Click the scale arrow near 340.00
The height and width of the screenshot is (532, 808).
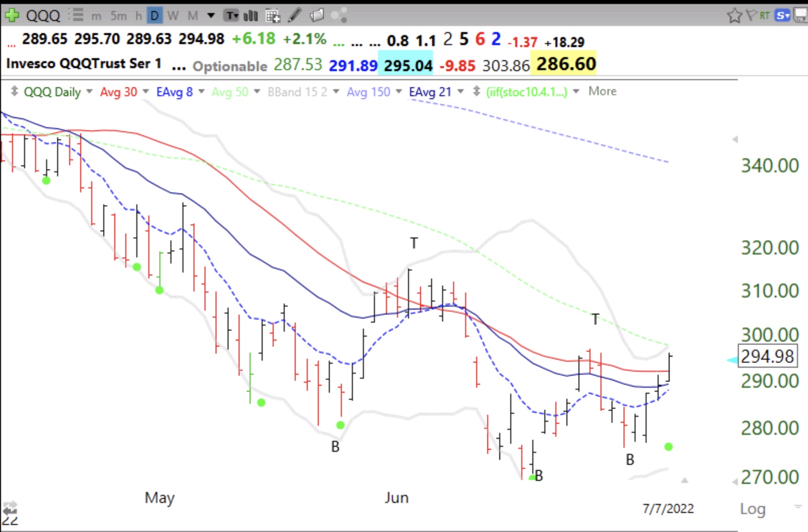pyautogui.click(x=735, y=139)
